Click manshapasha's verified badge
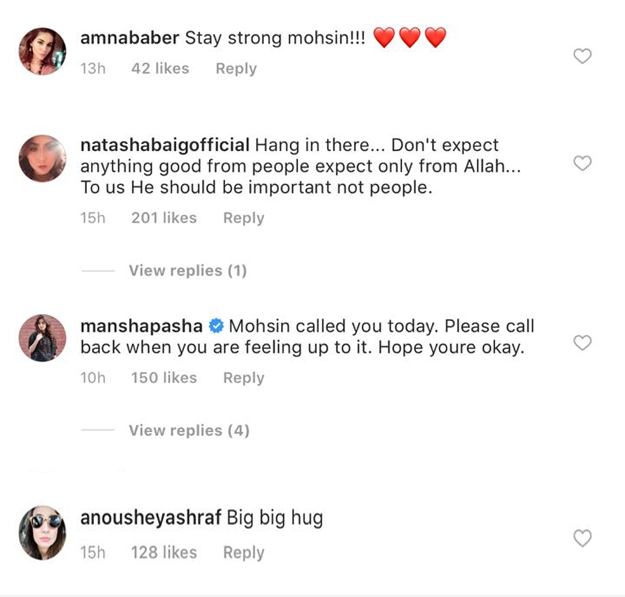Viewport: 625px width, 597px height. point(215,327)
